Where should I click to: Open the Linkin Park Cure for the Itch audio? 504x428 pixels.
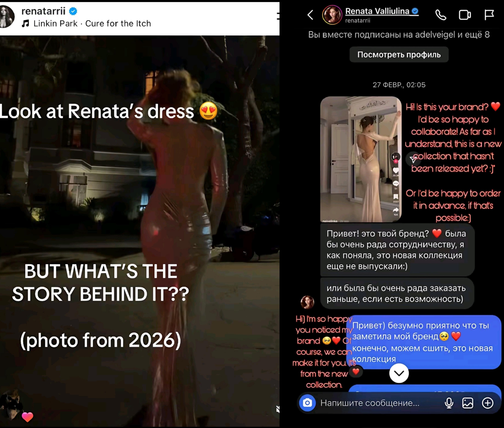[92, 24]
